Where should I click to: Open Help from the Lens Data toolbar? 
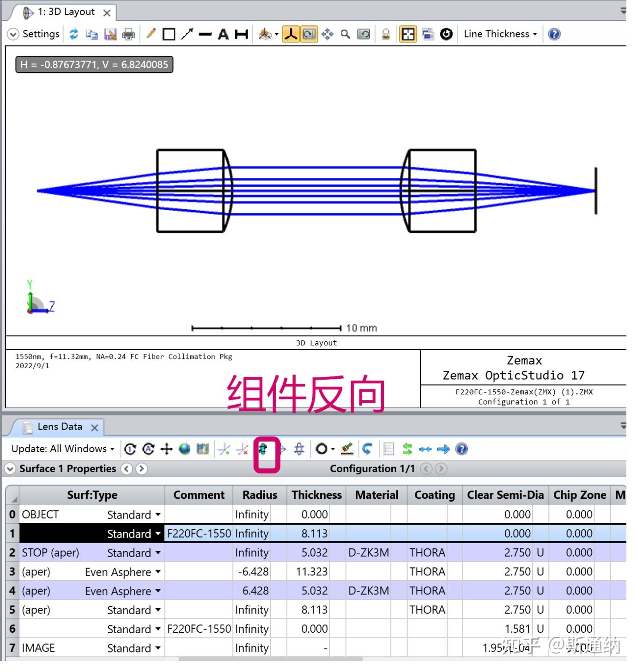(461, 448)
